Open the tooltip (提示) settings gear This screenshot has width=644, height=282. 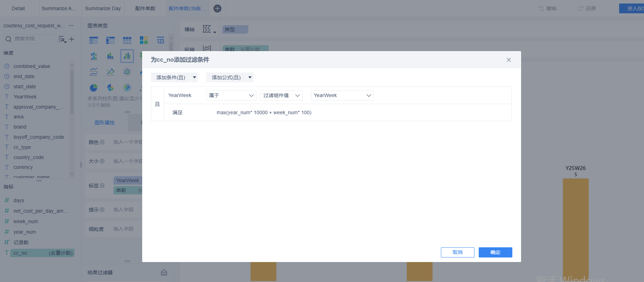[x=102, y=210]
